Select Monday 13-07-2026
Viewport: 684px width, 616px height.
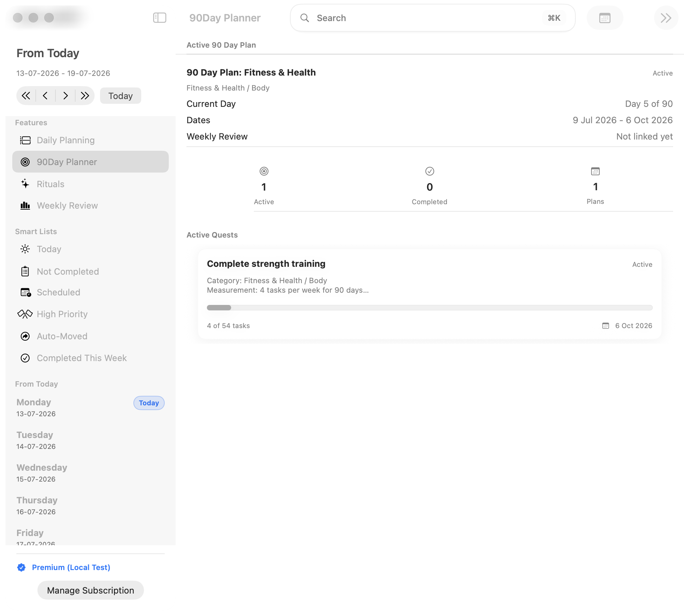click(91, 408)
